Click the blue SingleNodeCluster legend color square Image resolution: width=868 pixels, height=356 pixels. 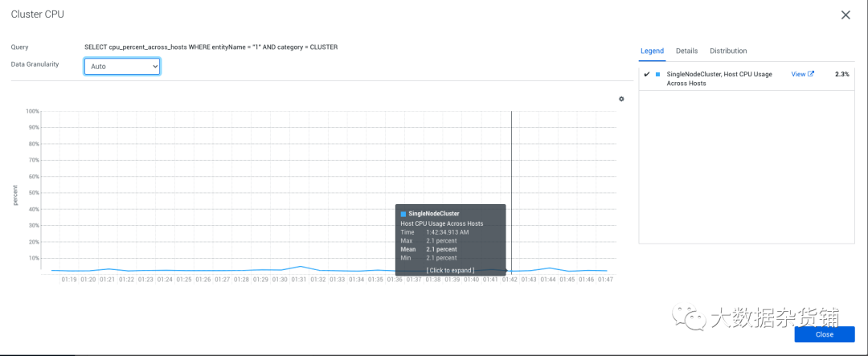[x=657, y=74]
